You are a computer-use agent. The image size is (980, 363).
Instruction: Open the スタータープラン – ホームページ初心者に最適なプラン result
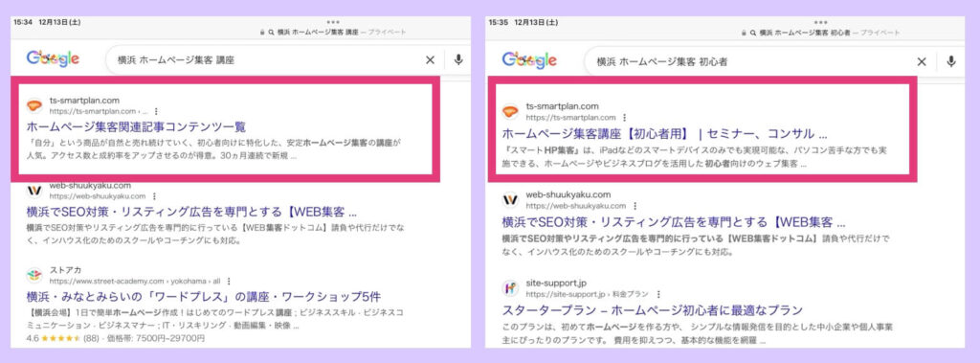(x=653, y=309)
